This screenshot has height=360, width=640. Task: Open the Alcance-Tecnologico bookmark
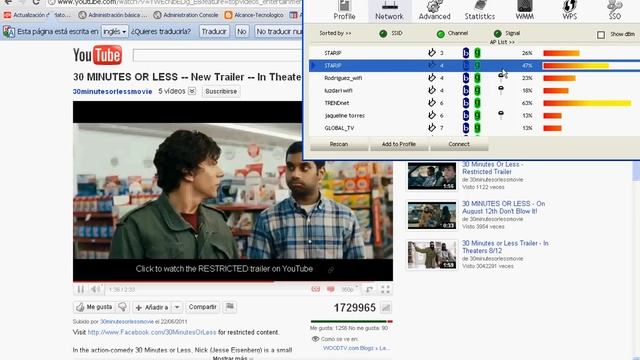tap(254, 15)
